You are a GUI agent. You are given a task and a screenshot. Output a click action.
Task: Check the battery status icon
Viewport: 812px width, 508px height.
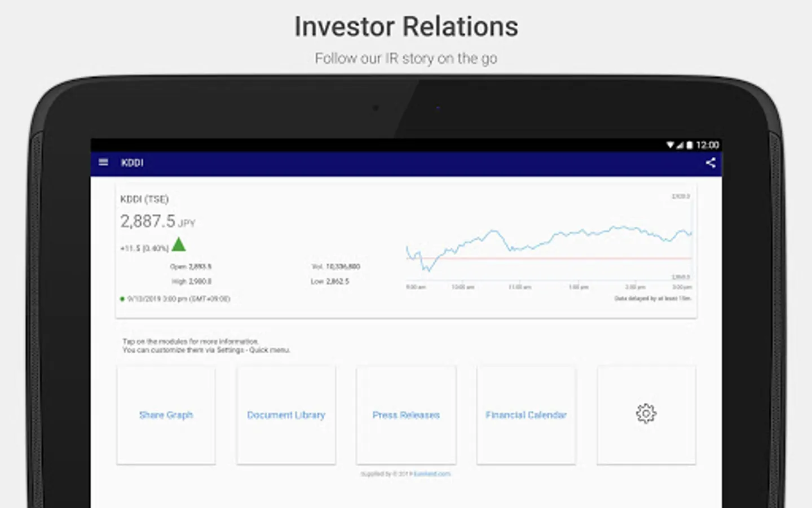pos(689,145)
